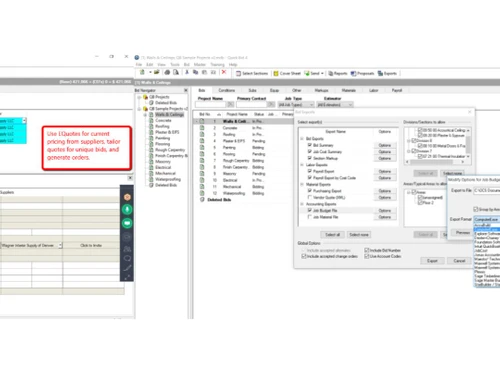
Task: Open the File menu
Action: click(139, 65)
